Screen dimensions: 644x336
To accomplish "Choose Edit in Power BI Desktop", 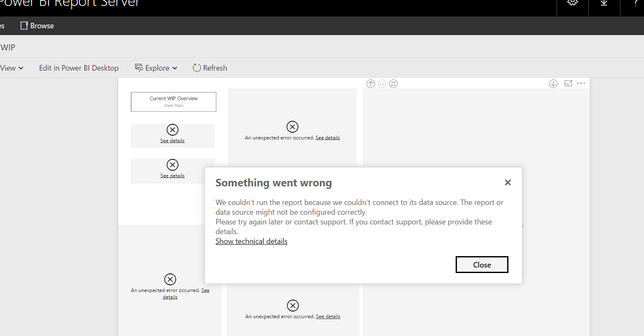I will pyautogui.click(x=79, y=68).
